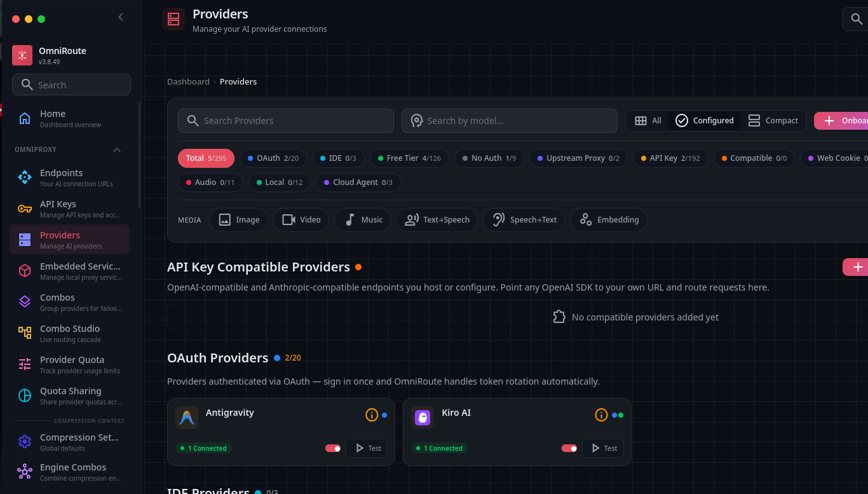
Task: Select the Configured view option
Action: tap(704, 121)
